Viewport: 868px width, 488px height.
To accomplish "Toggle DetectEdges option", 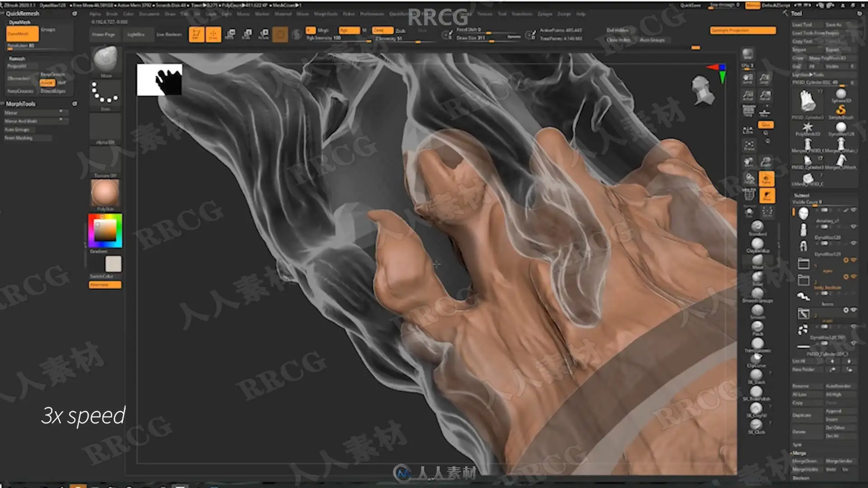I will 53,91.
